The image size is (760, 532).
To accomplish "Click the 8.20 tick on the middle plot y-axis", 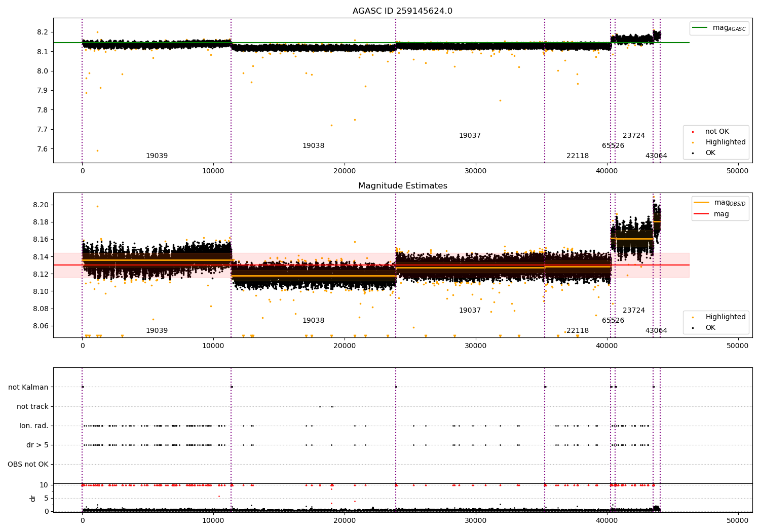I will pos(41,205).
